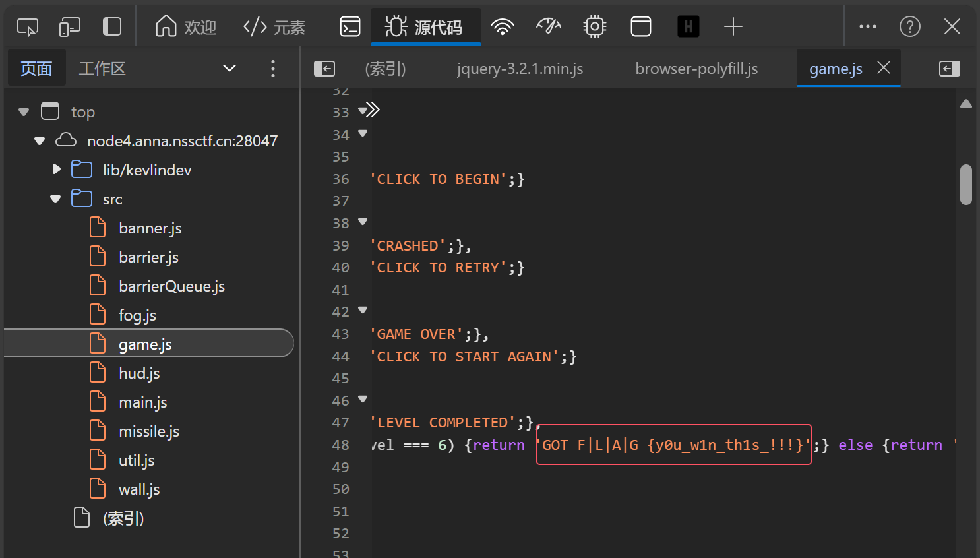Click the 'CLICK TO BEGIN' string in code
Screen dimensions: 980x558
tap(438, 179)
